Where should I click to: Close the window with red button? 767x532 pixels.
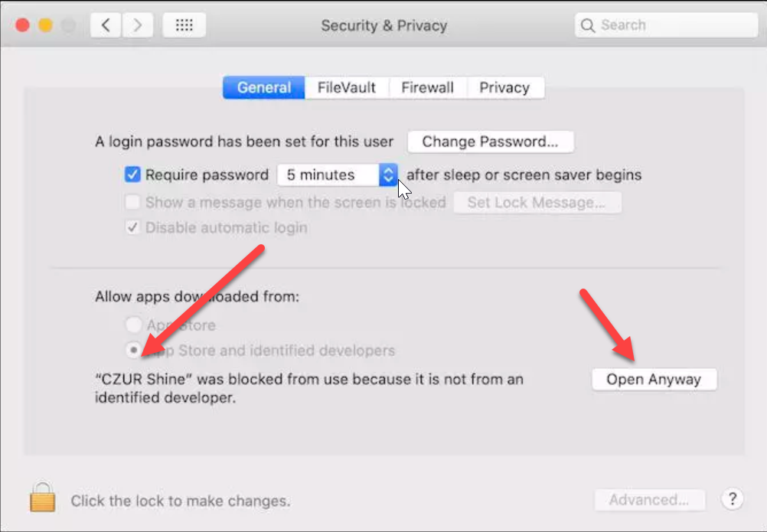(x=22, y=25)
